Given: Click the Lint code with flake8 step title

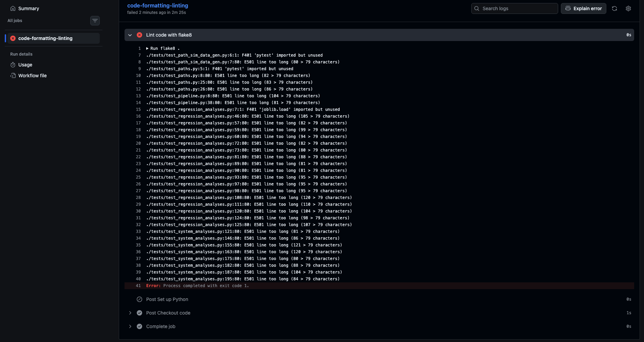Looking at the screenshot, I should click(169, 35).
